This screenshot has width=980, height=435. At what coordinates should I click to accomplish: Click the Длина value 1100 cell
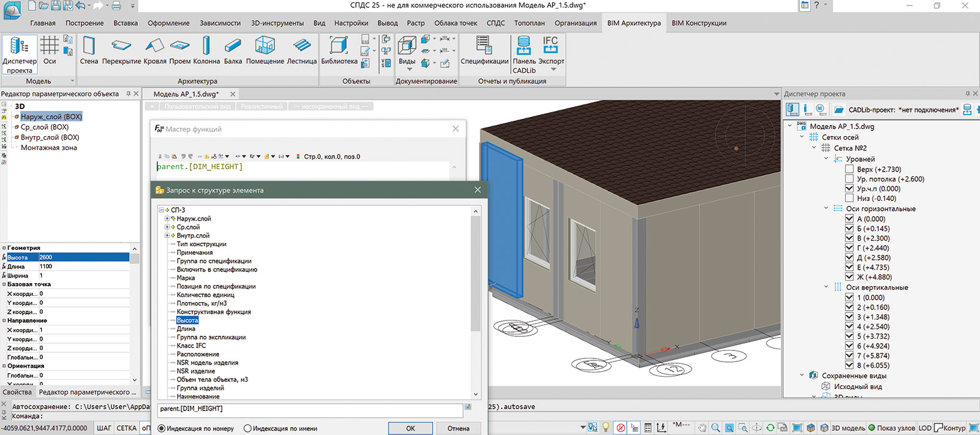tap(84, 267)
